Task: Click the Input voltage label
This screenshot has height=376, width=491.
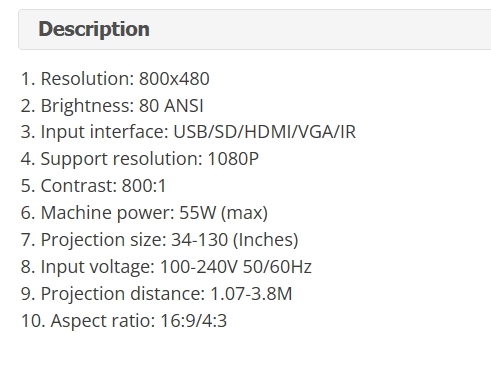Action: 98,267
